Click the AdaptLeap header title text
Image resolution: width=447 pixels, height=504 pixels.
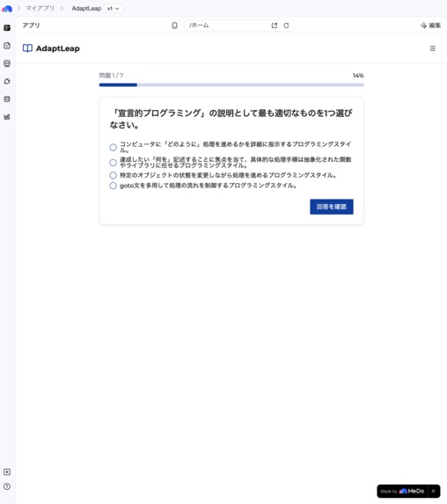pyautogui.click(x=58, y=48)
